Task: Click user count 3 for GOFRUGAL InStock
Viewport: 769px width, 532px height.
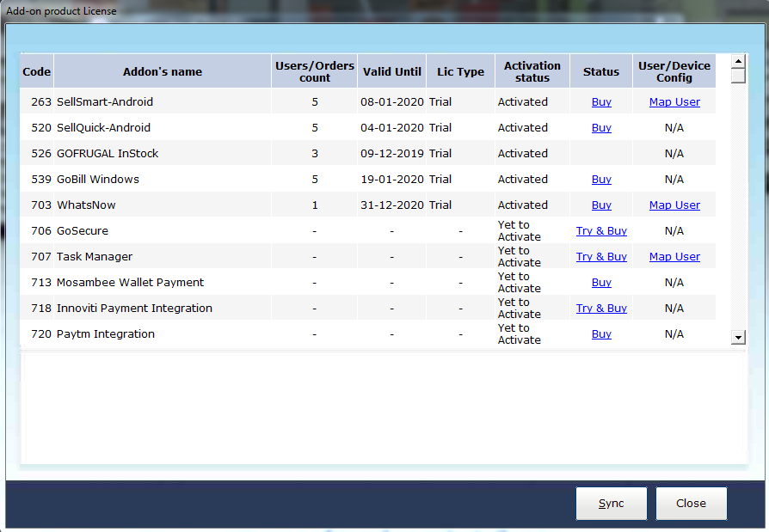Action: (x=315, y=153)
